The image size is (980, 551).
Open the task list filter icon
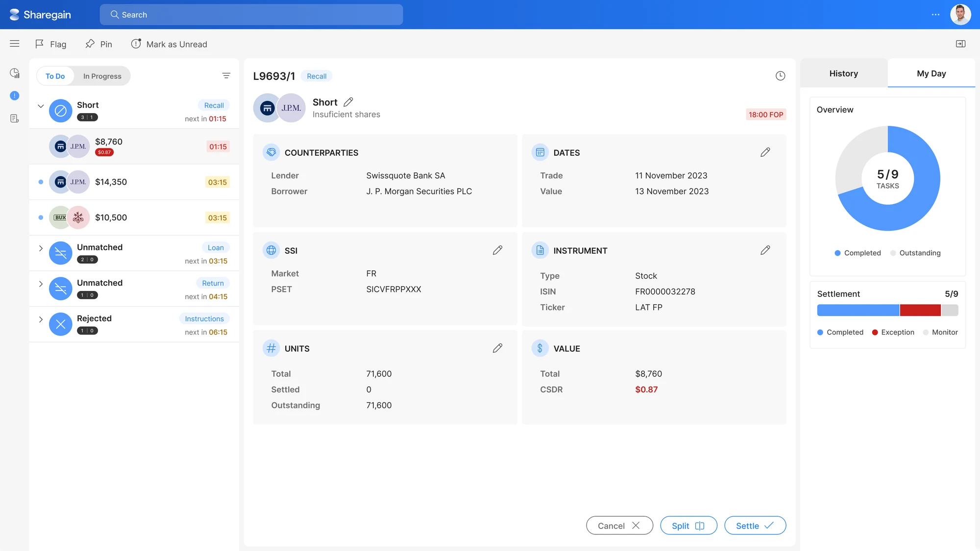point(226,75)
